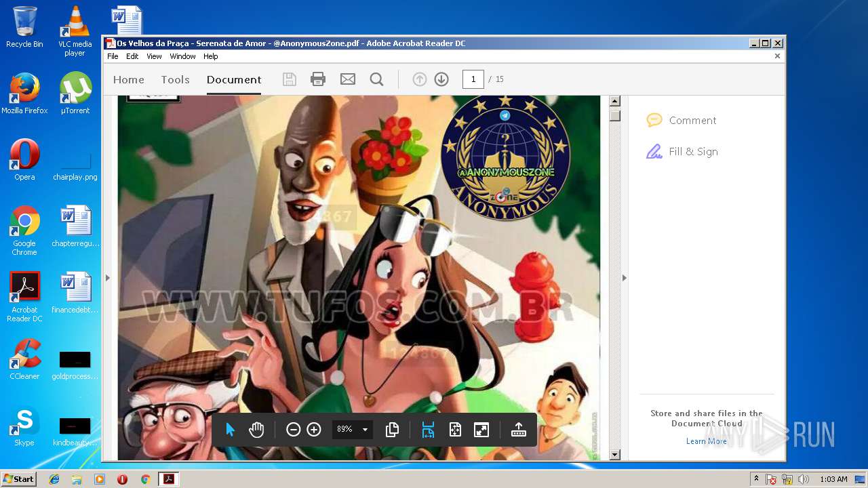
Task: Open Google Chrome desktop shortcut
Action: [x=24, y=230]
